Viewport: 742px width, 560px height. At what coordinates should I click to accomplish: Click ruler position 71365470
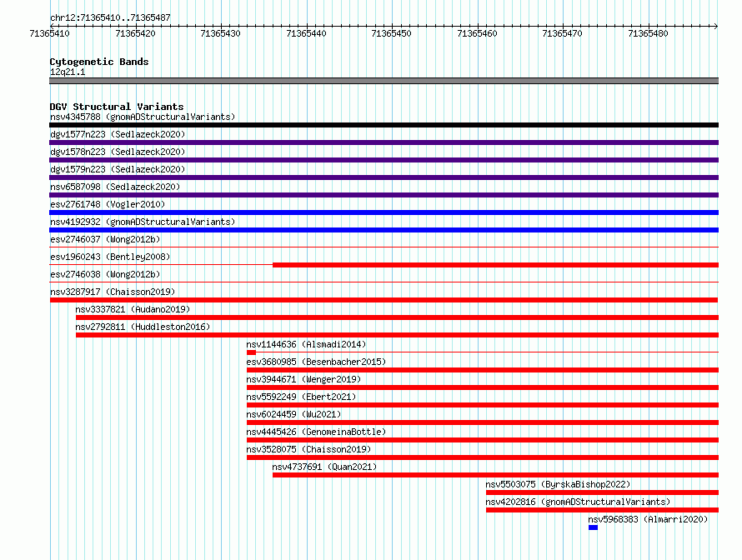coord(562,33)
